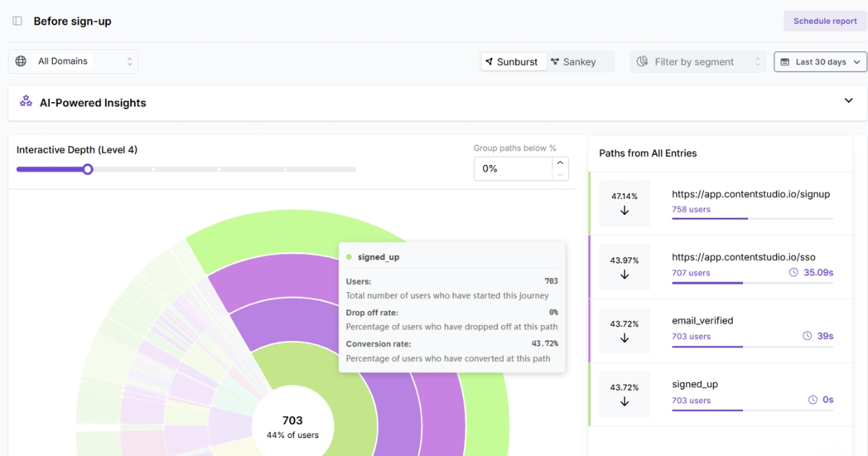Switch to the Sunburst view

(513, 62)
